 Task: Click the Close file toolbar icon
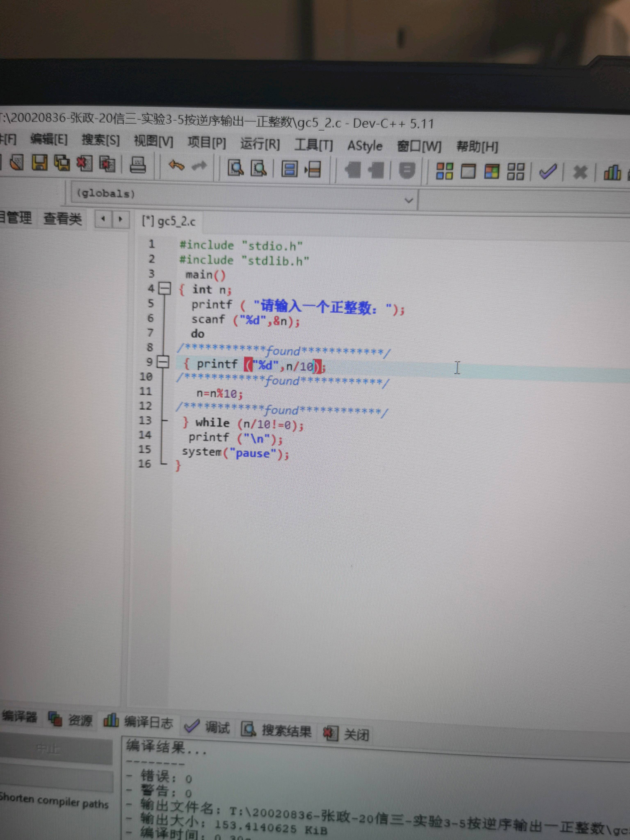point(84,164)
